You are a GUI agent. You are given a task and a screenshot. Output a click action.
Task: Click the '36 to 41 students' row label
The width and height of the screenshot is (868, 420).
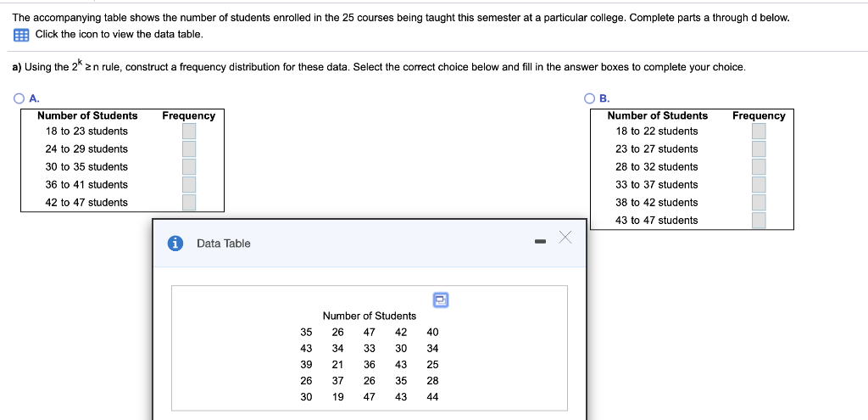coord(86,184)
